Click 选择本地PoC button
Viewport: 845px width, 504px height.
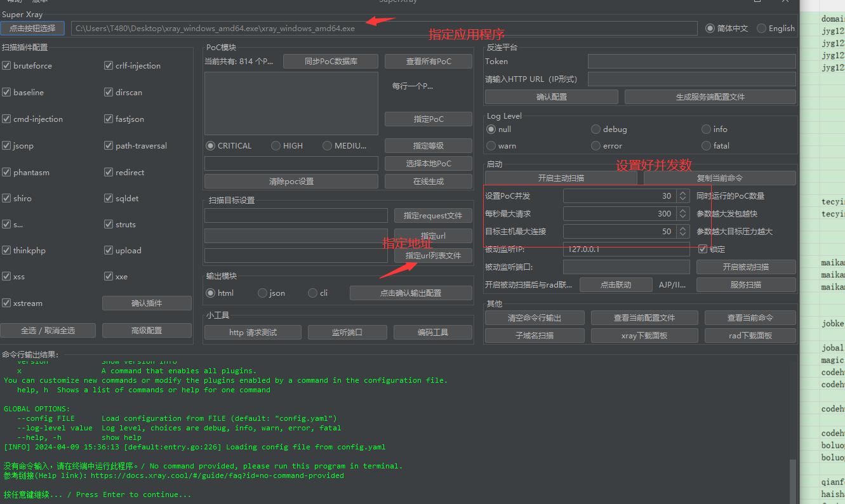(x=429, y=163)
